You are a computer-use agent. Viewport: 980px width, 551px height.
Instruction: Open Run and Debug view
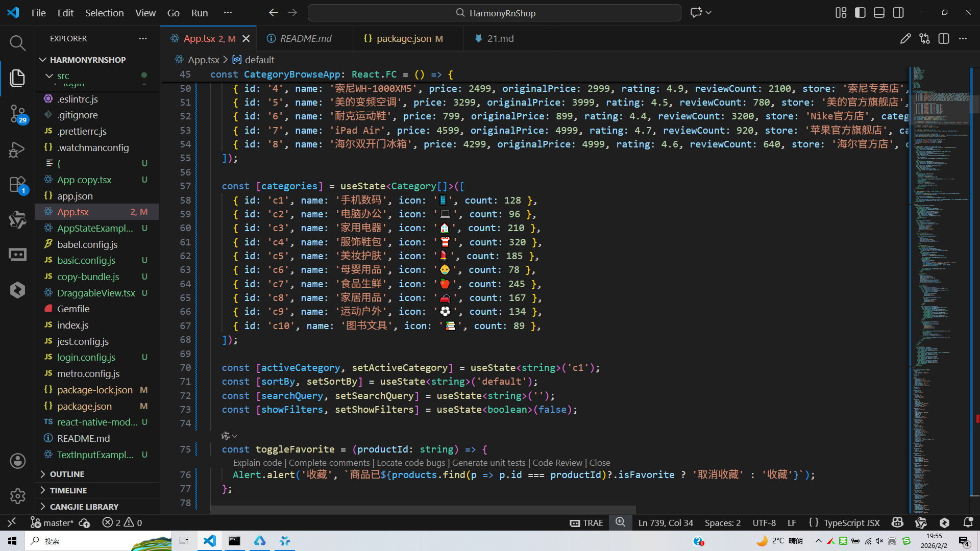pos(17,149)
